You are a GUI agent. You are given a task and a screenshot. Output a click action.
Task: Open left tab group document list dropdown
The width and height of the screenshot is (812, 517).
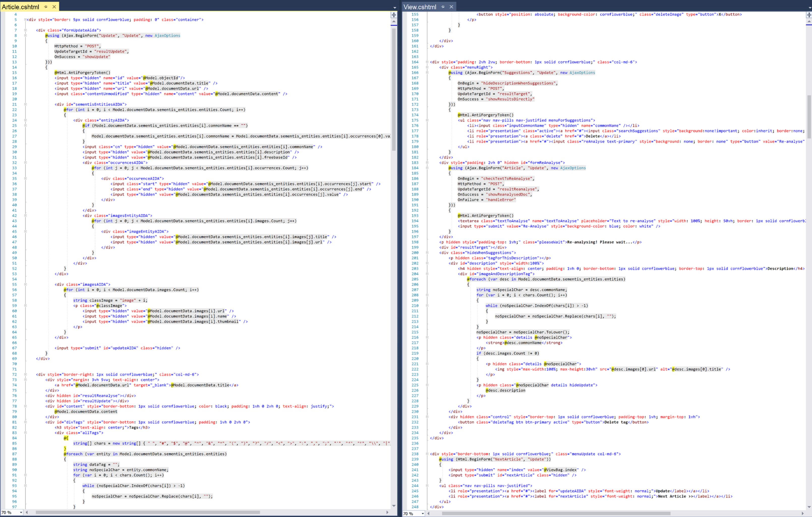tap(395, 7)
